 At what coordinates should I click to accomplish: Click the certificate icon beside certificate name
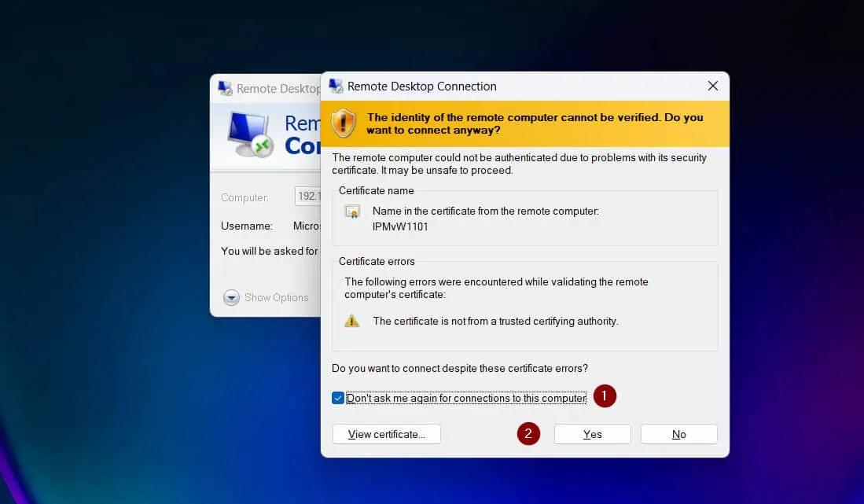coord(352,212)
